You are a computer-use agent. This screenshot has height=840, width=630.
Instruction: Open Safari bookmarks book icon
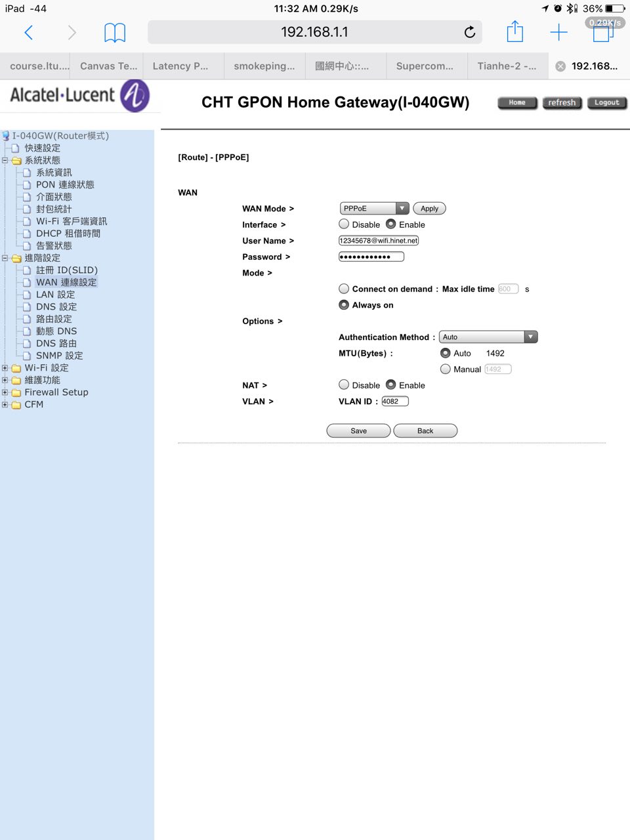[115, 32]
